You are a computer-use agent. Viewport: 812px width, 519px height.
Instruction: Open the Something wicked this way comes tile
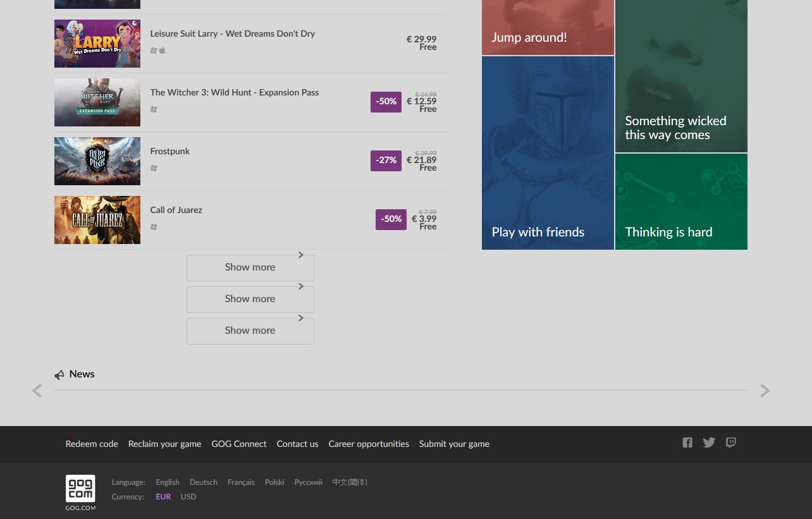[x=681, y=76]
